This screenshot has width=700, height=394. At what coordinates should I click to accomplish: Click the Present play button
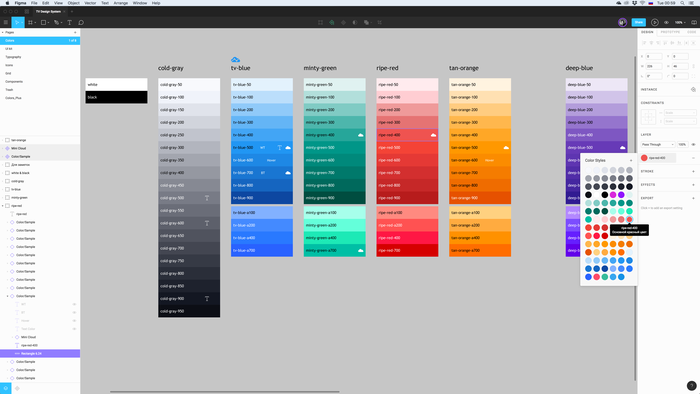pos(654,22)
